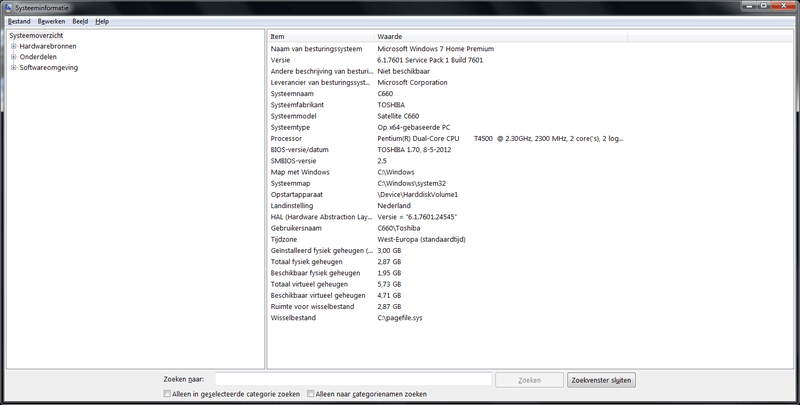800x405 pixels.
Task: Click the Zoeken button
Action: (x=529, y=380)
